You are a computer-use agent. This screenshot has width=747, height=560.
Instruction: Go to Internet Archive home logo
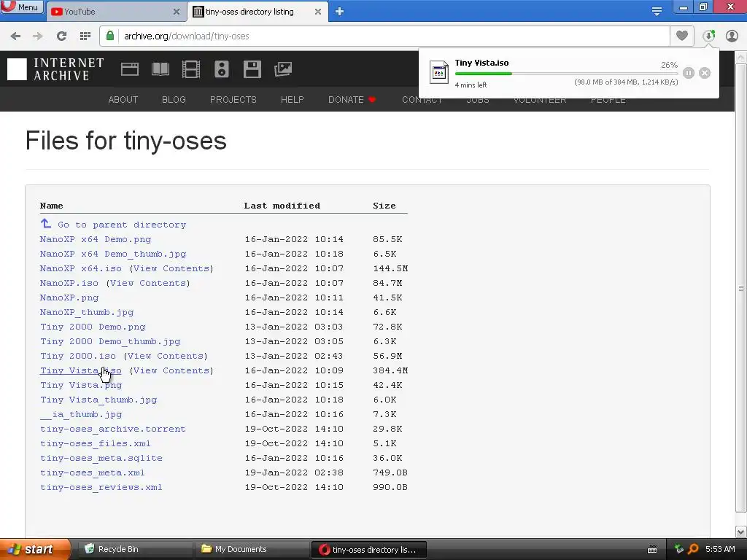tap(55, 69)
